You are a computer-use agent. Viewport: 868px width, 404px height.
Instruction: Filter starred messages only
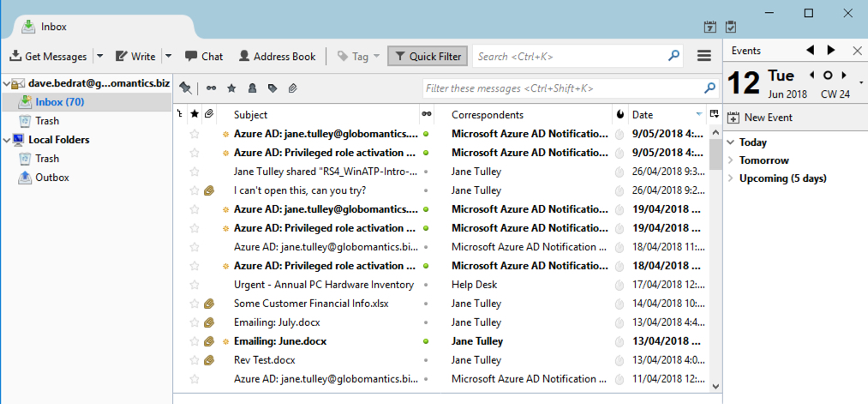tap(231, 88)
